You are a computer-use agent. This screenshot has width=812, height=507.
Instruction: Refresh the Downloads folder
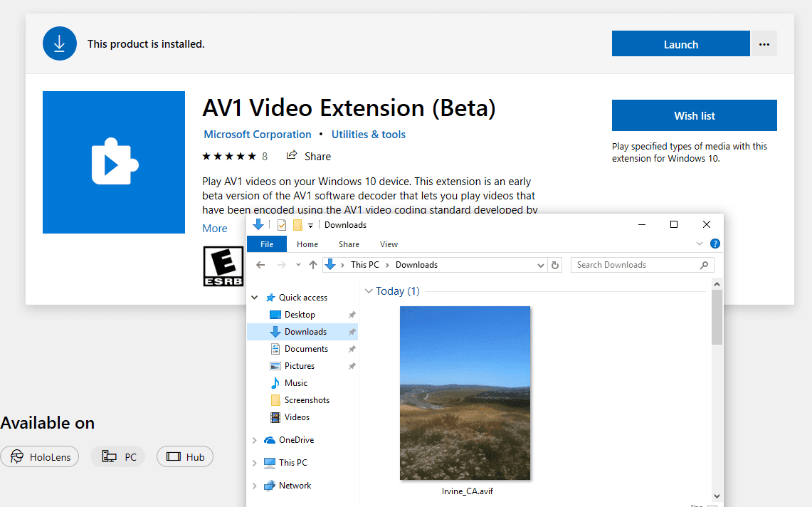554,265
